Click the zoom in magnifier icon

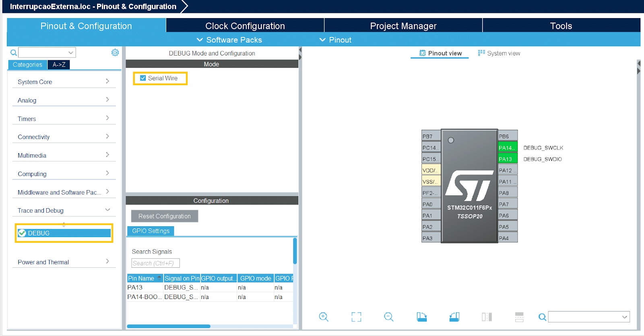[324, 317]
